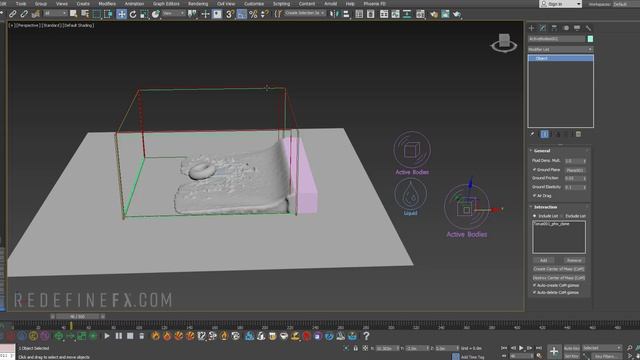Open the Modifier List dropdown
The width and height of the screenshot is (640, 360).
pyautogui.click(x=560, y=49)
